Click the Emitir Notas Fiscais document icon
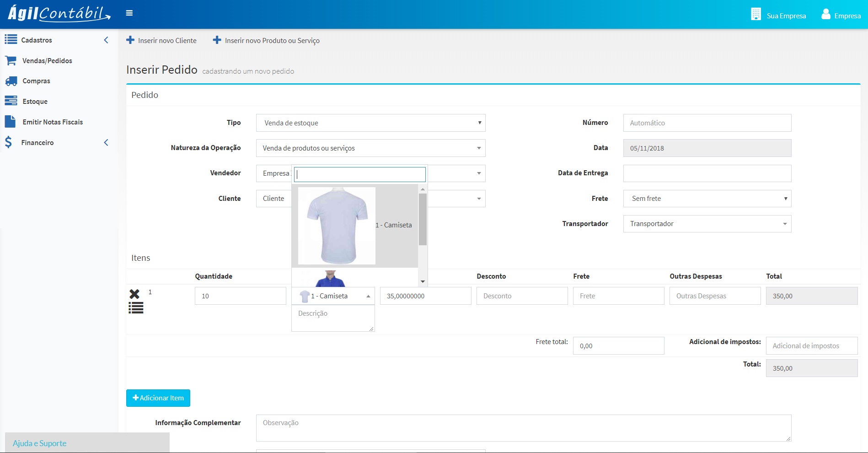 coord(10,122)
